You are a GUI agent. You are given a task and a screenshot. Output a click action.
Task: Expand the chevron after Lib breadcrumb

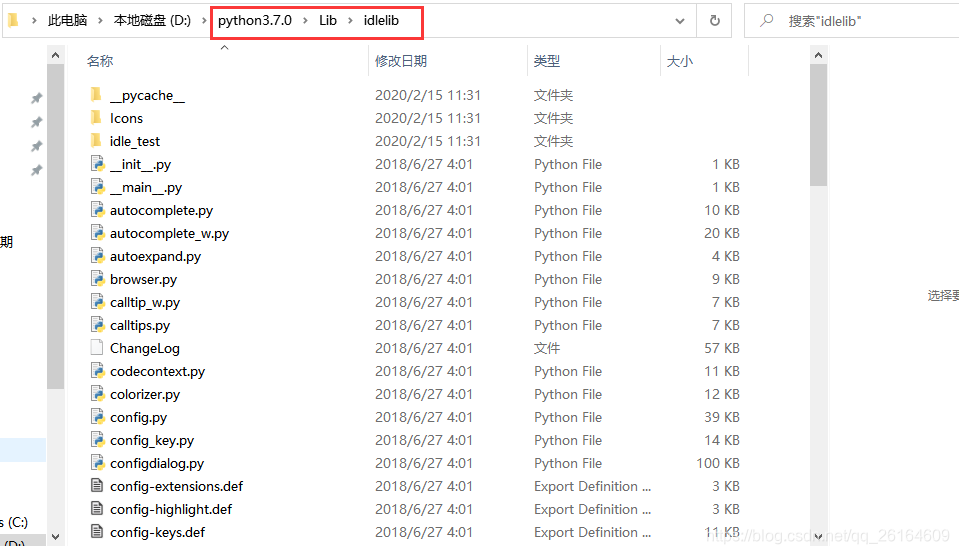coord(350,21)
